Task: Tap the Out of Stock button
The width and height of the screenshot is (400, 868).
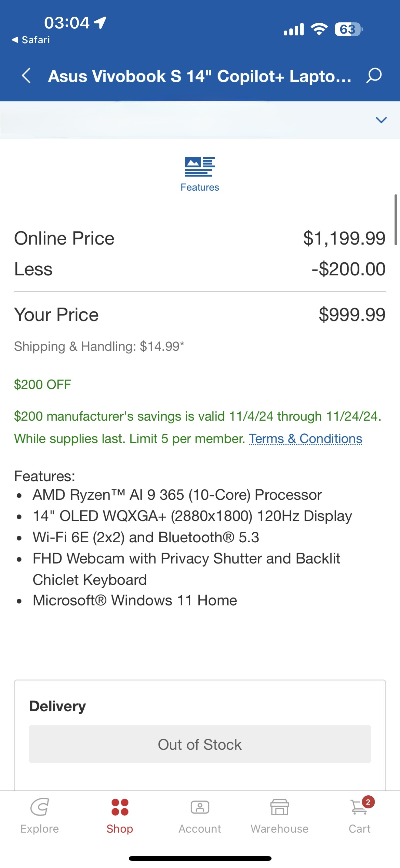Action: [x=200, y=744]
